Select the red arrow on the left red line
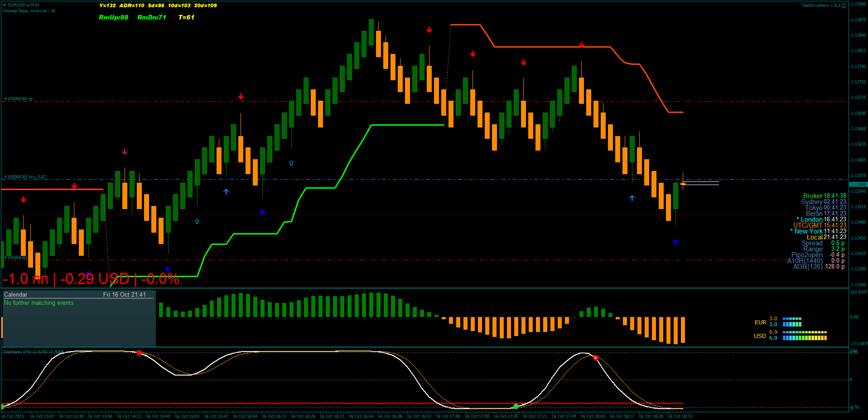Screen dimensions: 868x420 [x=74, y=186]
